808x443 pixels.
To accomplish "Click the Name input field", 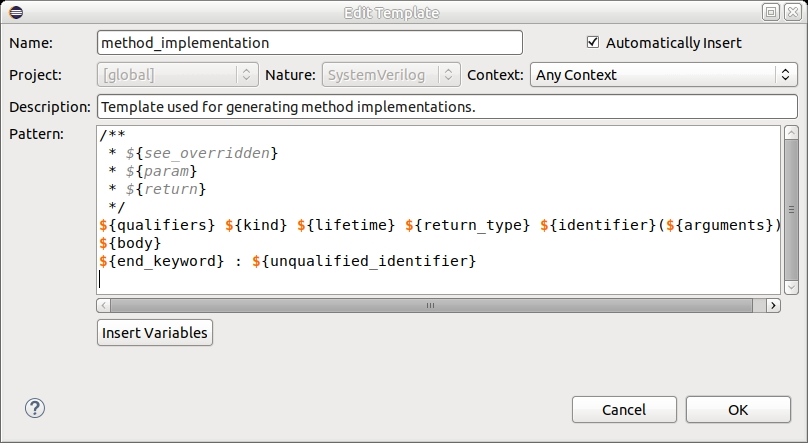I will pyautogui.click(x=310, y=42).
